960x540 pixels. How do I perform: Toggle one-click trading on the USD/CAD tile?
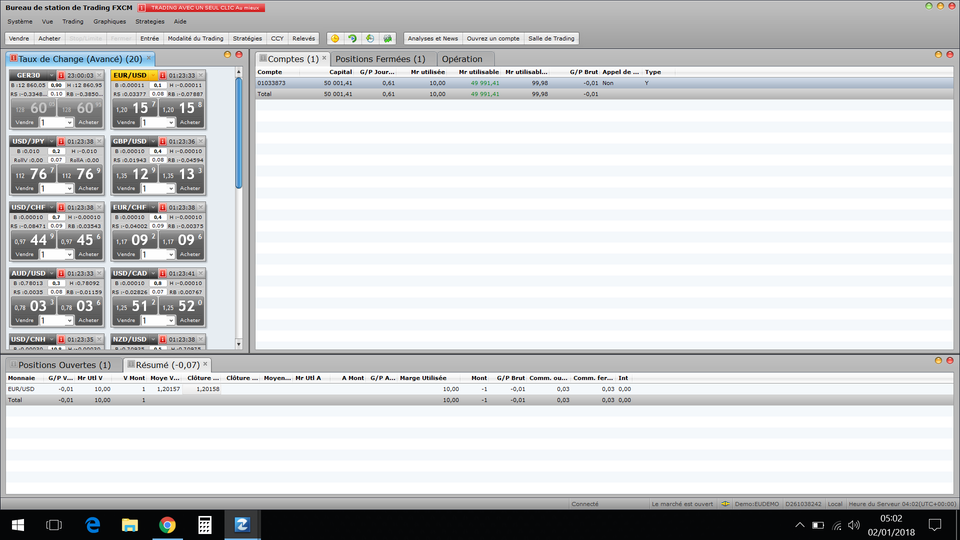[163, 273]
